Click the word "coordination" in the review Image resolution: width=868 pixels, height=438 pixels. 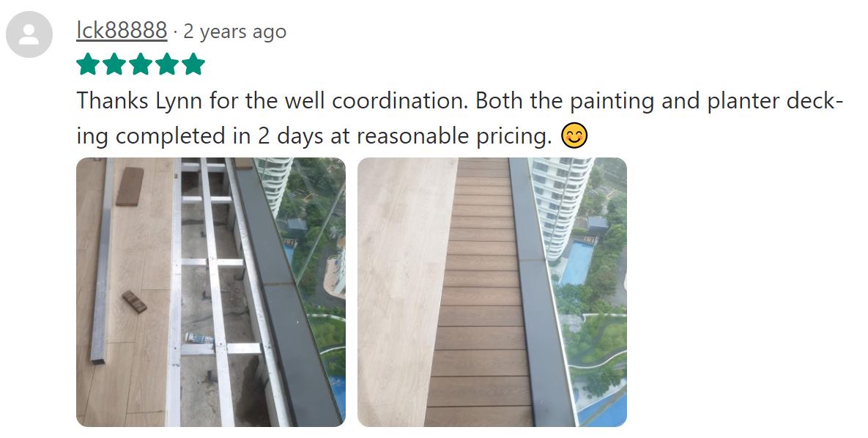point(400,101)
